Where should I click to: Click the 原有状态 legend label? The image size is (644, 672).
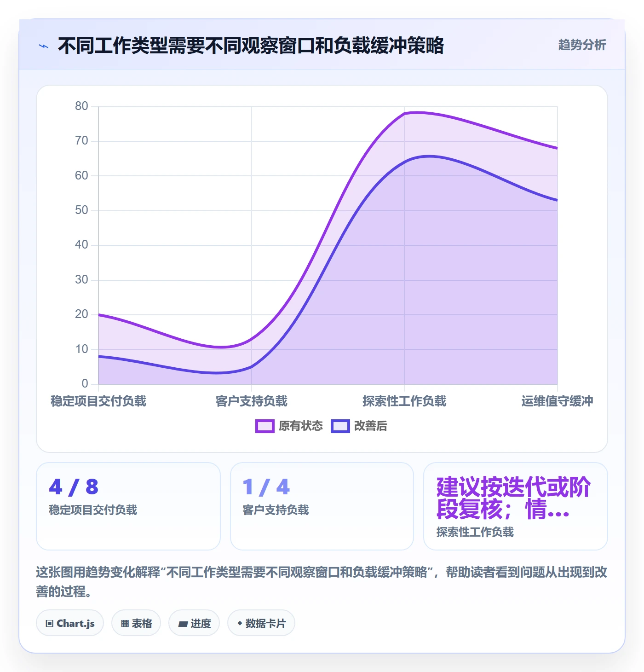point(301,426)
